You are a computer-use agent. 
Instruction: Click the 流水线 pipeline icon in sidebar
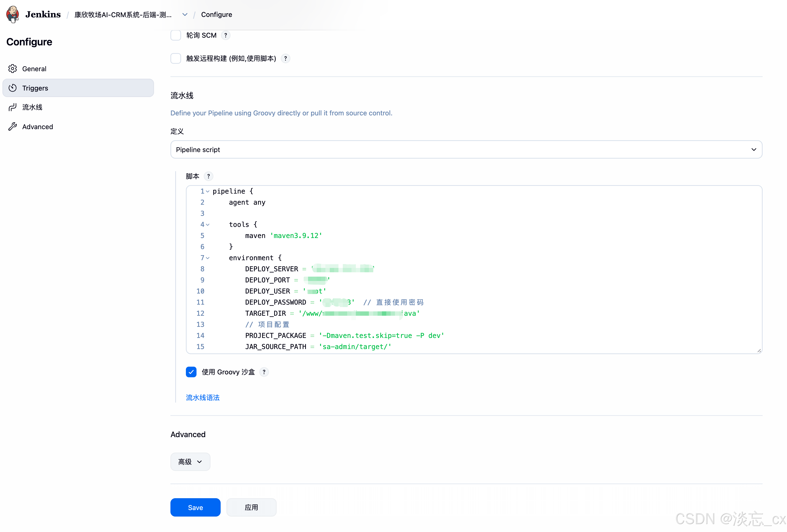[x=13, y=107]
